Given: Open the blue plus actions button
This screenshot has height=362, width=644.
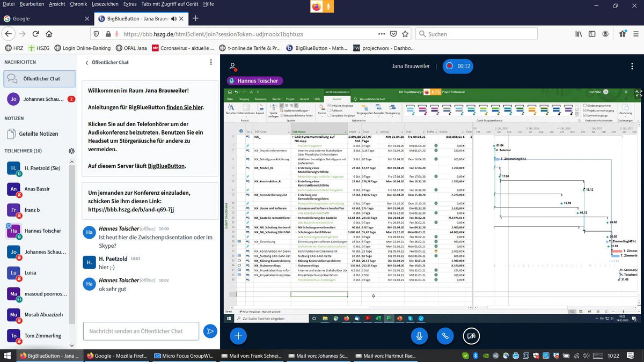Looking at the screenshot, I should point(238,336).
